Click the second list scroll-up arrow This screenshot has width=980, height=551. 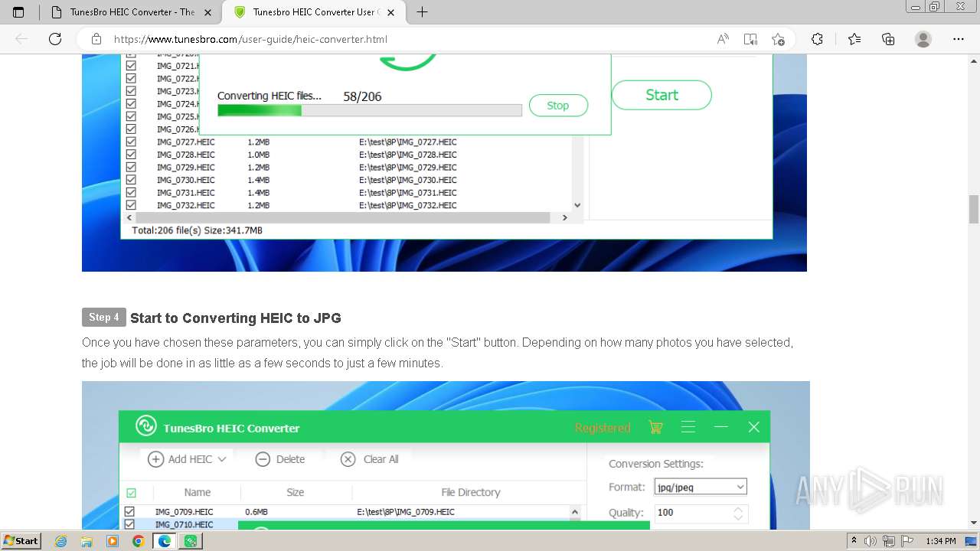[575, 511]
